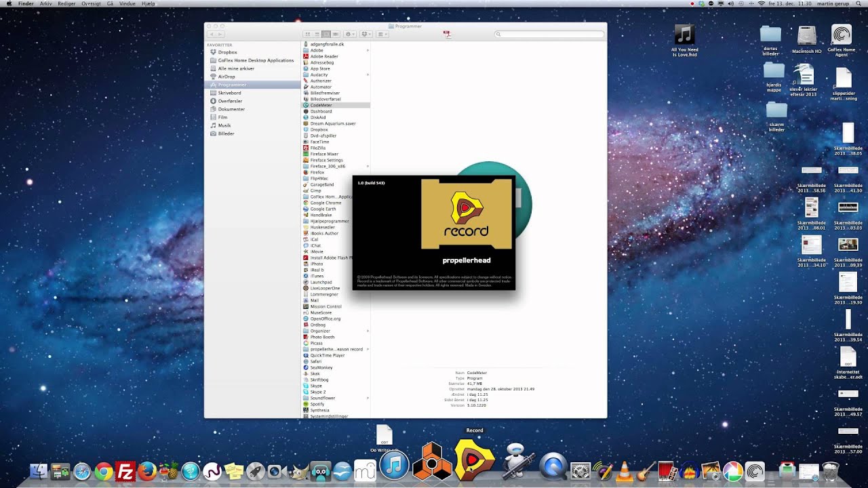Select Photo Booth in the Programmer list

322,337
